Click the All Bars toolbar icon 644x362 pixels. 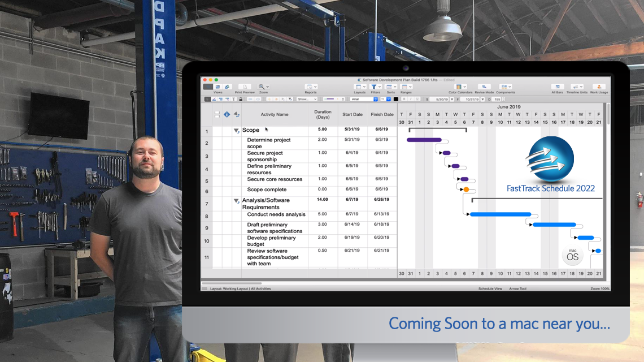[x=558, y=86]
